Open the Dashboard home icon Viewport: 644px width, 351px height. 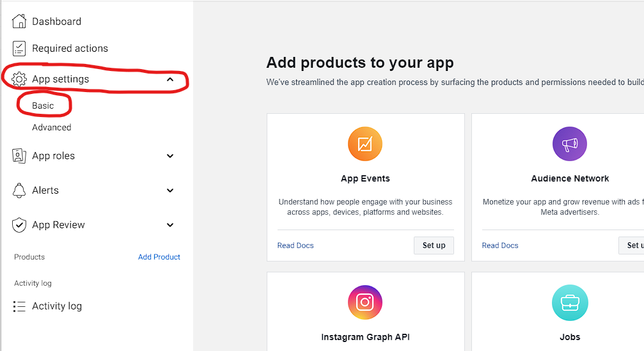pos(19,21)
